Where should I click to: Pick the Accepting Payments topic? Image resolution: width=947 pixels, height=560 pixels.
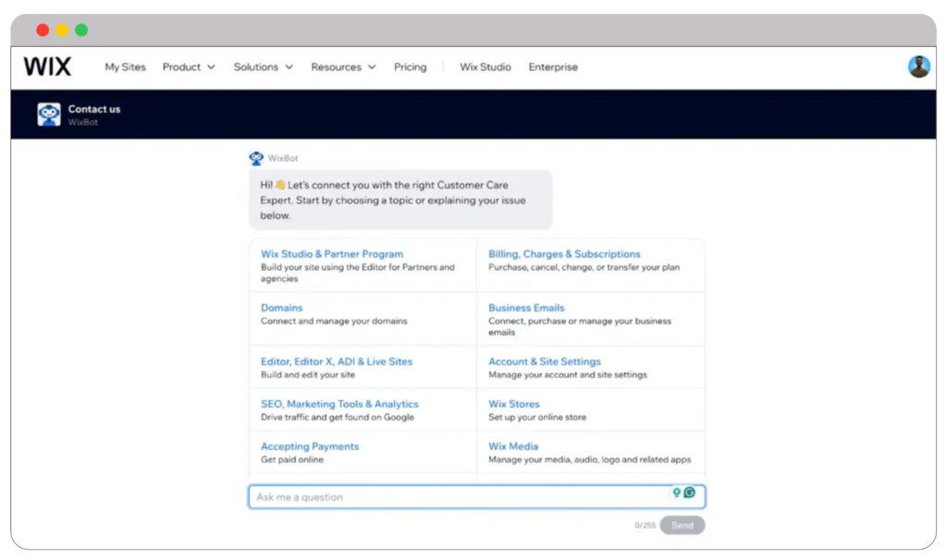point(310,446)
